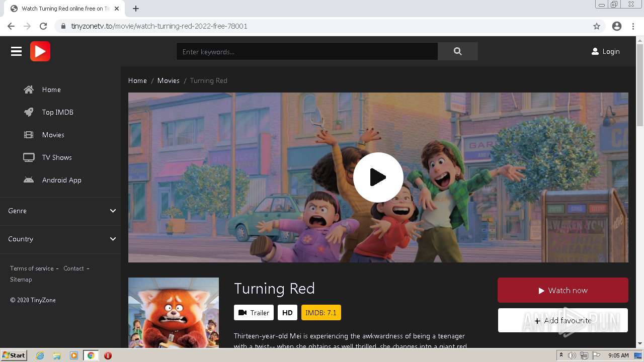Image resolution: width=644 pixels, height=362 pixels.
Task: Click the page vertical scrollbar
Action: [640, 85]
